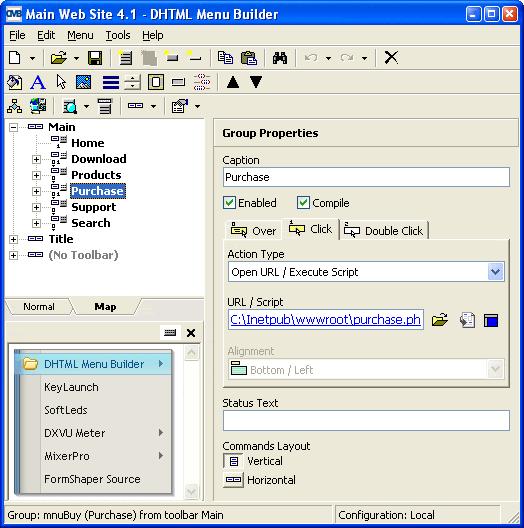Expand the Download tree node
This screenshot has height=528, width=524.
(x=36, y=159)
